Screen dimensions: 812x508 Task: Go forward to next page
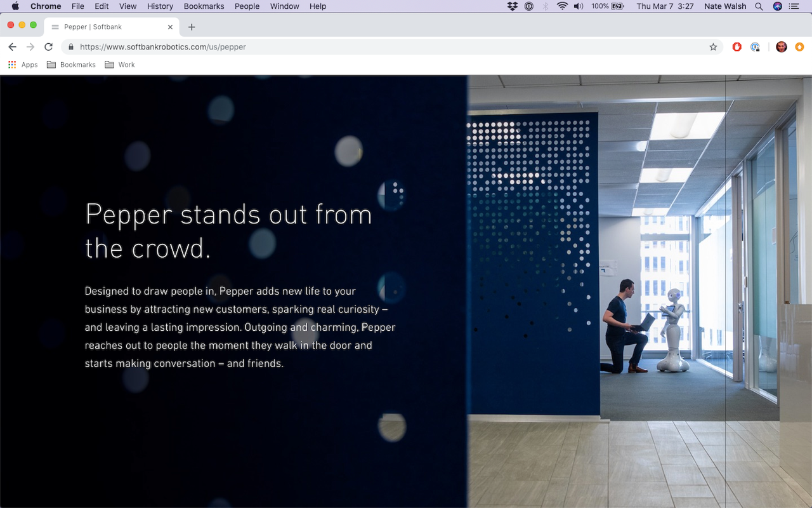[x=30, y=47]
